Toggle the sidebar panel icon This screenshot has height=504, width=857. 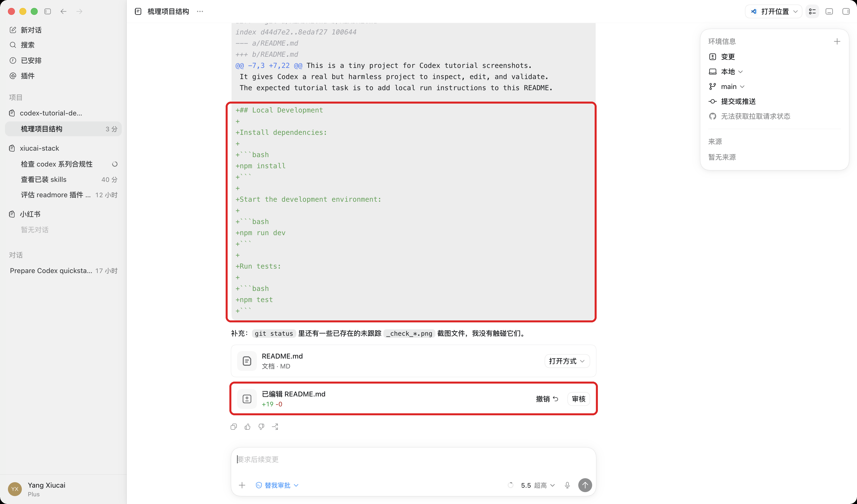click(x=48, y=12)
